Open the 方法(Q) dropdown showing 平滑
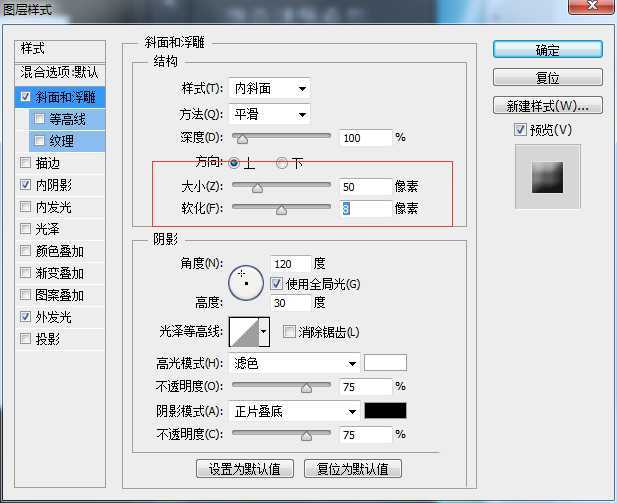617x503 pixels. [270, 115]
